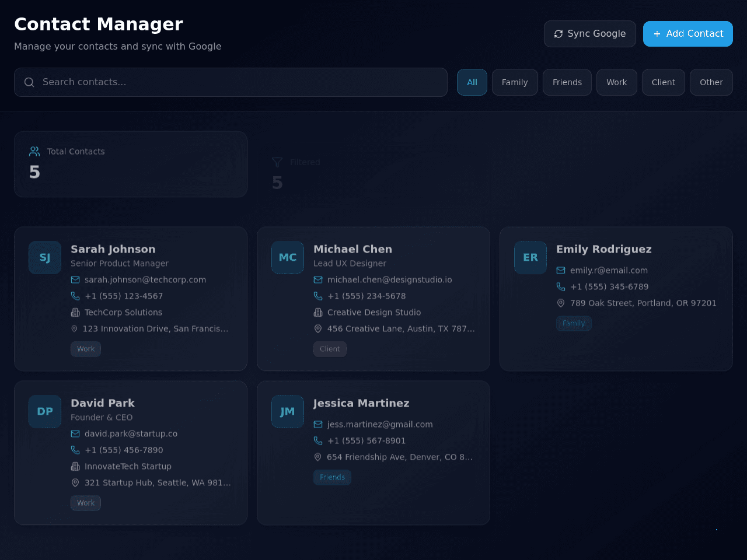Click location pin beside 123 Innovation Drive
This screenshot has height=560, width=747.
tap(74, 329)
